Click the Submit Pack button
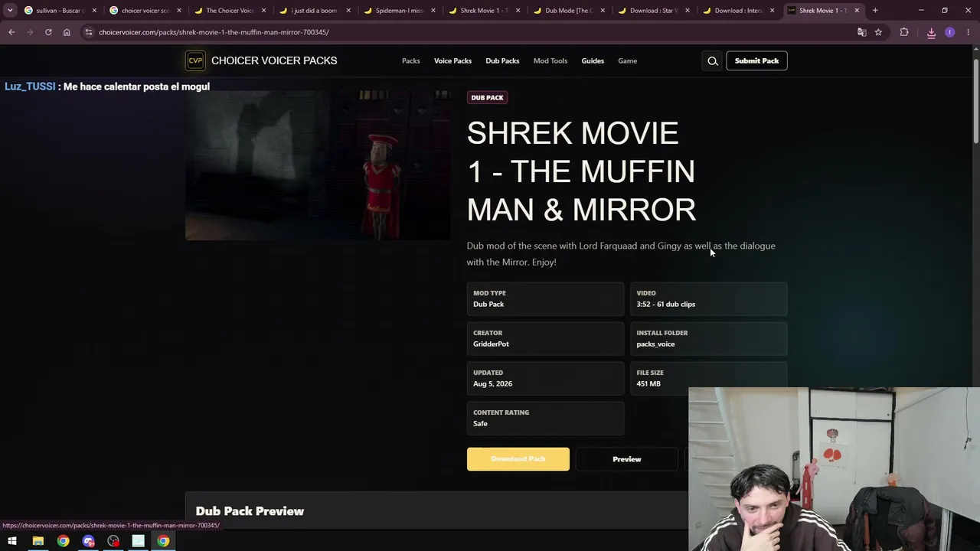This screenshot has height=551, width=980. click(x=756, y=61)
